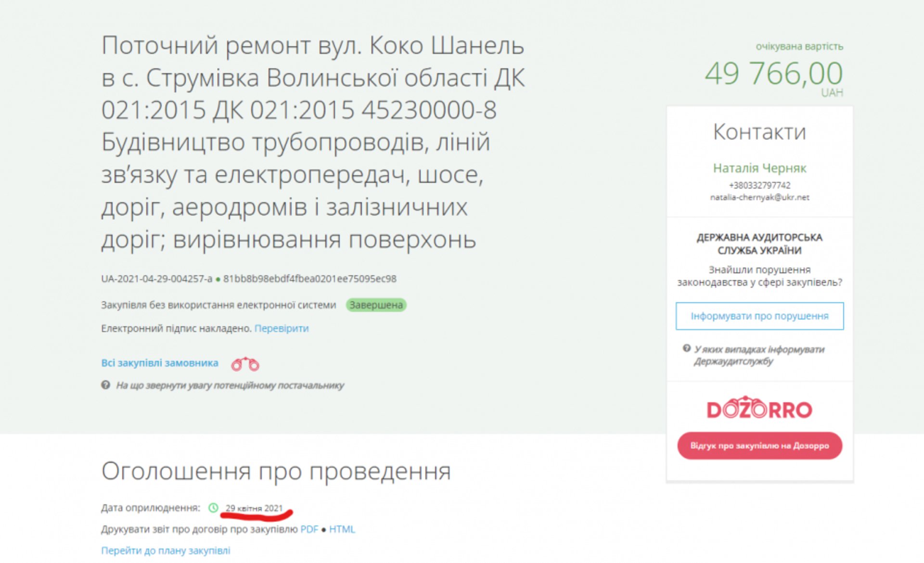924x563 pixels.
Task: Click the green clock icon by publication date
Action: [213, 508]
